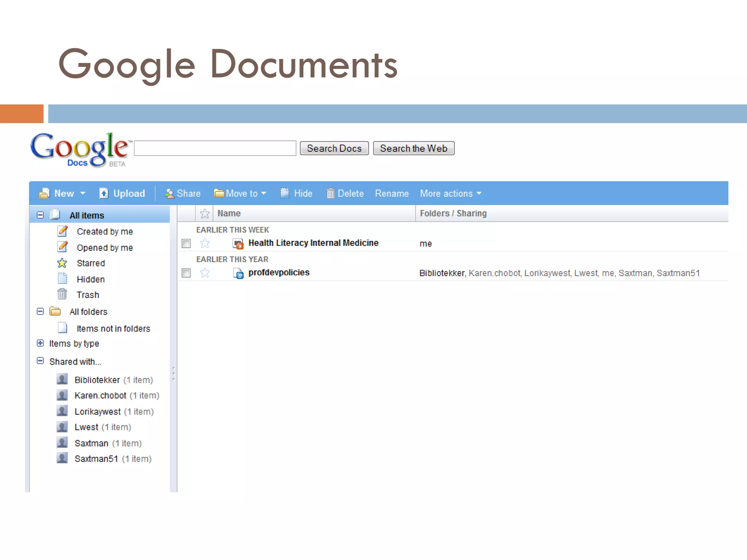
Task: Click the sidebar splitter handle
Action: point(174,373)
